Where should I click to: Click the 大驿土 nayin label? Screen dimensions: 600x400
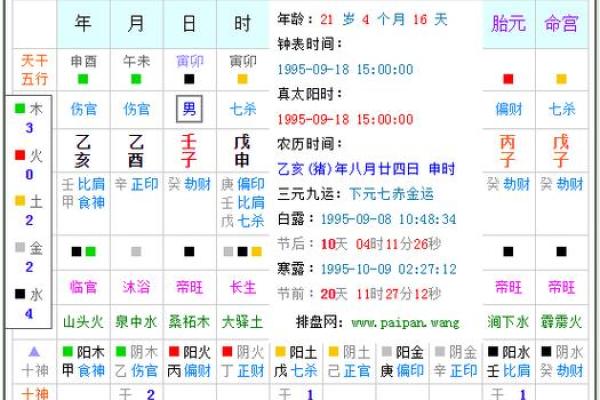pyautogui.click(x=242, y=322)
